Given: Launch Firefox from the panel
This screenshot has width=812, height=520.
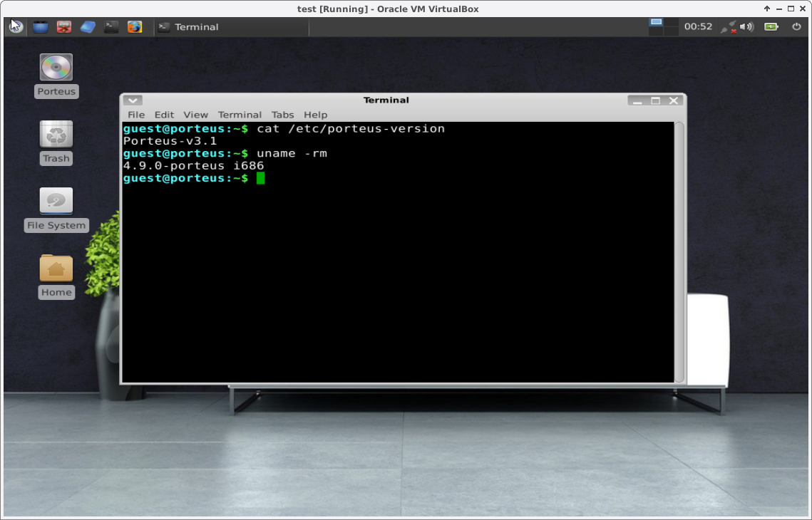Looking at the screenshot, I should (135, 27).
